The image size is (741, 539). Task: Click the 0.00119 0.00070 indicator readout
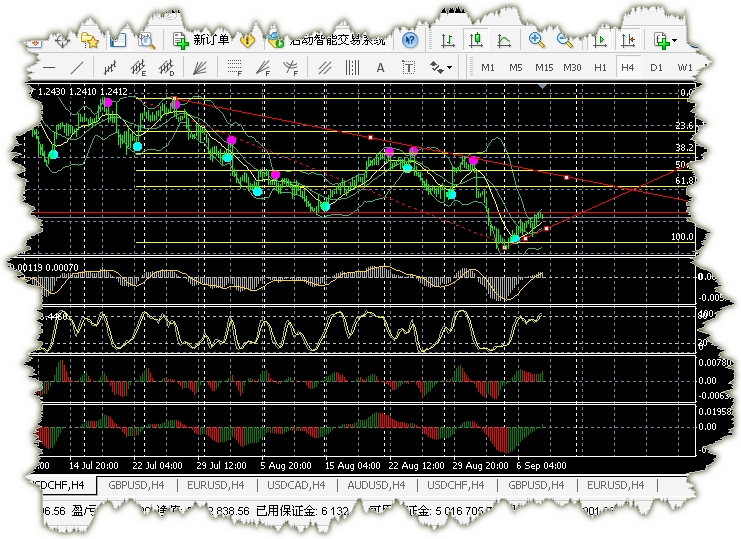click(x=44, y=268)
